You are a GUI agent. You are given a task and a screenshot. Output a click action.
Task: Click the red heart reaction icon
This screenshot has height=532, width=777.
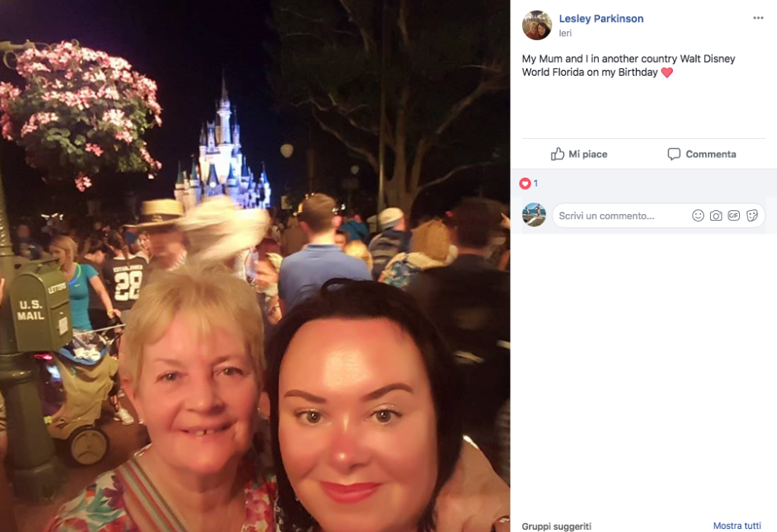(x=525, y=184)
